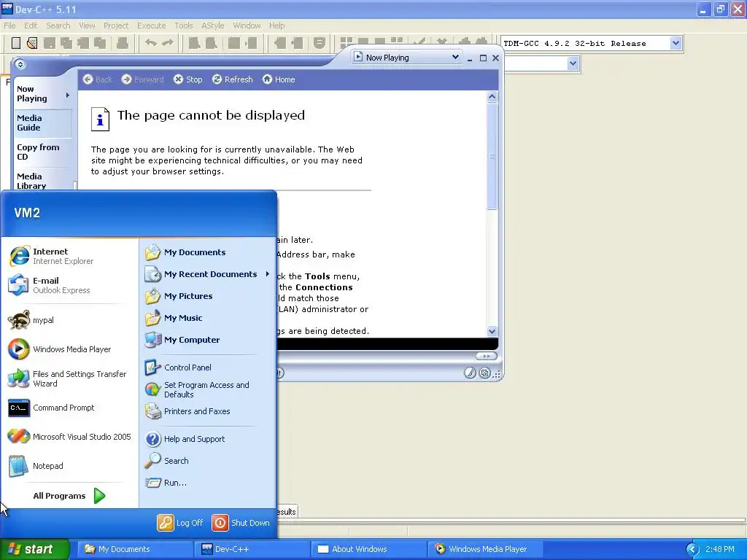Open the Now Playing dropdown in Media Player
The width and height of the screenshot is (747, 560).
coord(455,57)
